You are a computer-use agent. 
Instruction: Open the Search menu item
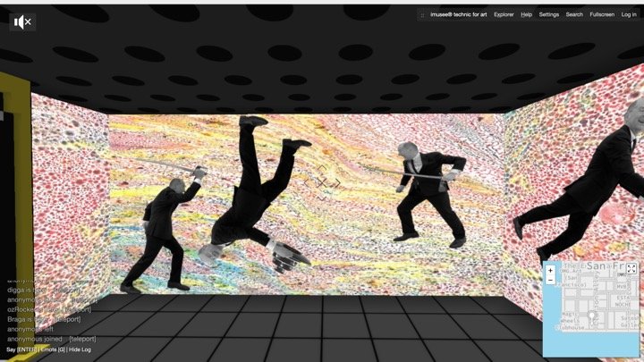point(574,14)
